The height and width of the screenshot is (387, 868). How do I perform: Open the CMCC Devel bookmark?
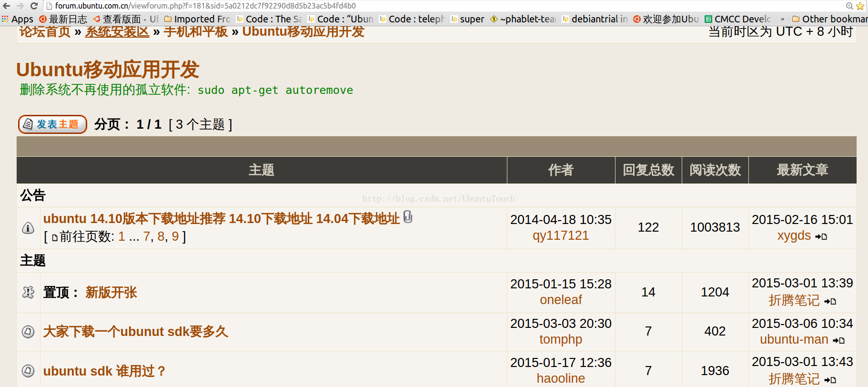pos(737,19)
